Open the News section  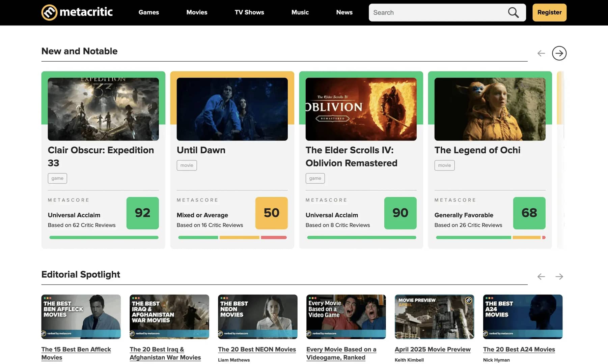344,12
